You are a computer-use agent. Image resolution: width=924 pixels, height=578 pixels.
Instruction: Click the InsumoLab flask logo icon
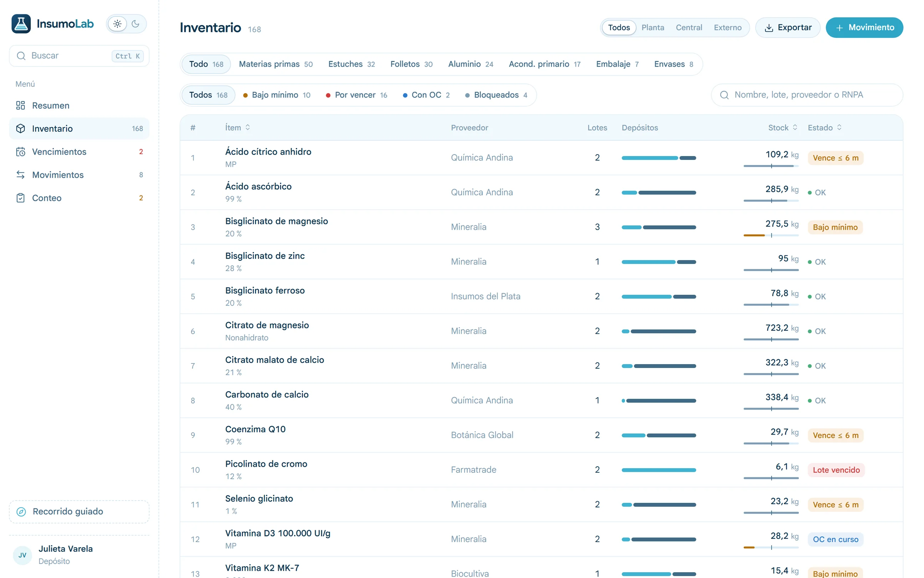(x=21, y=24)
